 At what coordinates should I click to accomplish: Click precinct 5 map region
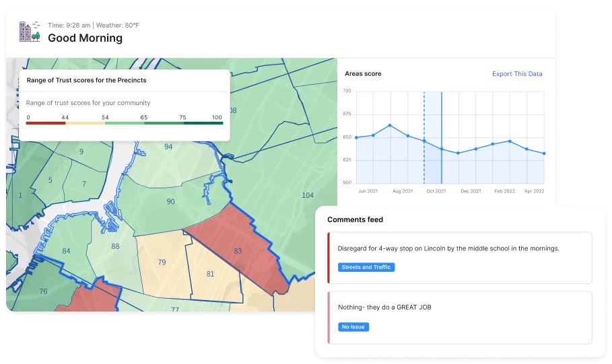tap(50, 180)
